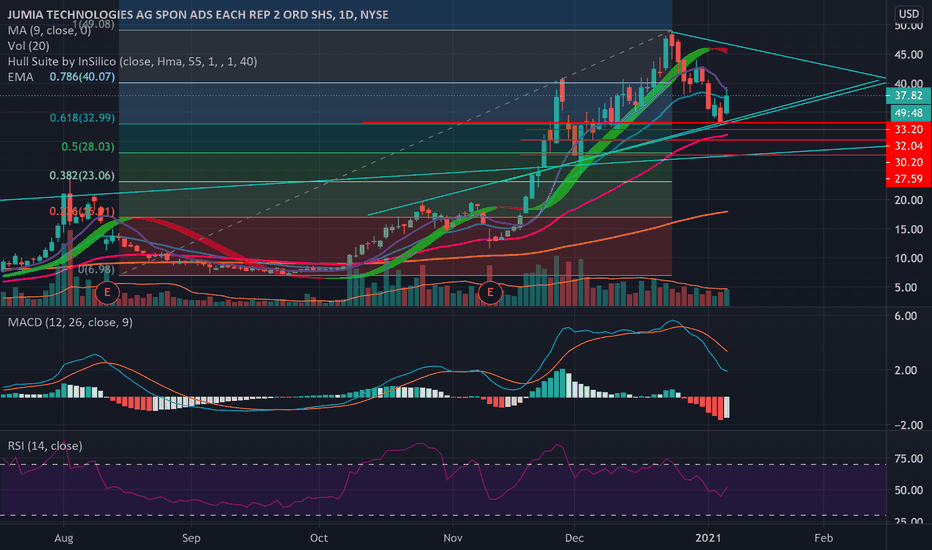Click the Dec date axis label
The width and height of the screenshot is (932, 550).
tap(574, 538)
